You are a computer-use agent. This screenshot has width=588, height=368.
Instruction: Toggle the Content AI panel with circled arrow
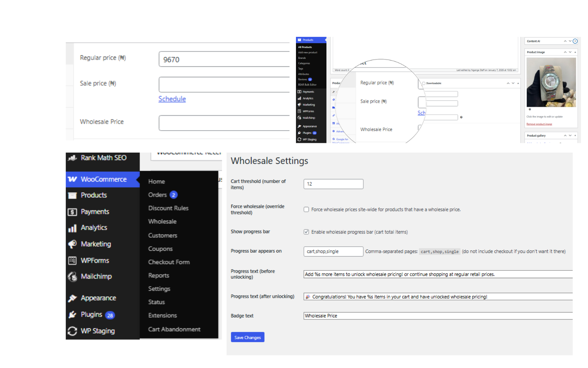coord(575,41)
